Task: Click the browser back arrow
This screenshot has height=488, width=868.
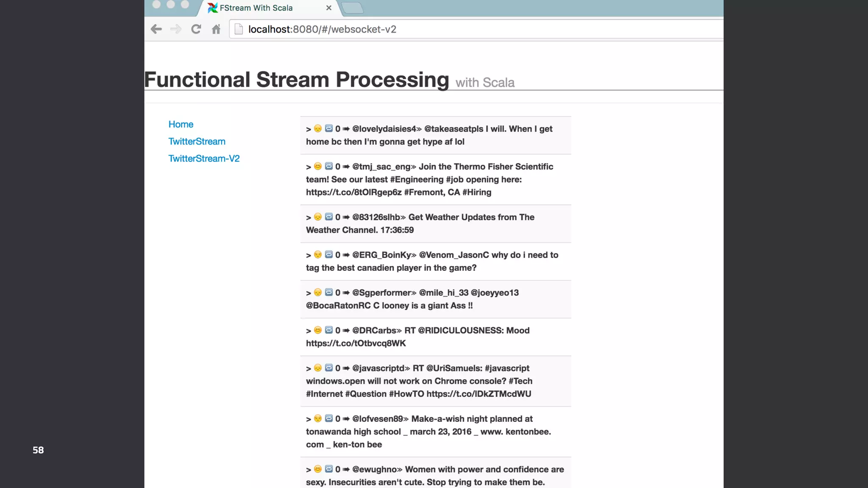Action: tap(156, 29)
